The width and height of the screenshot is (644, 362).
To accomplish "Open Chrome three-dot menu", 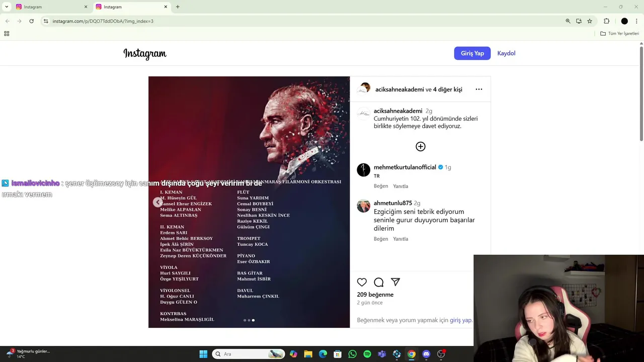I will (x=636, y=21).
